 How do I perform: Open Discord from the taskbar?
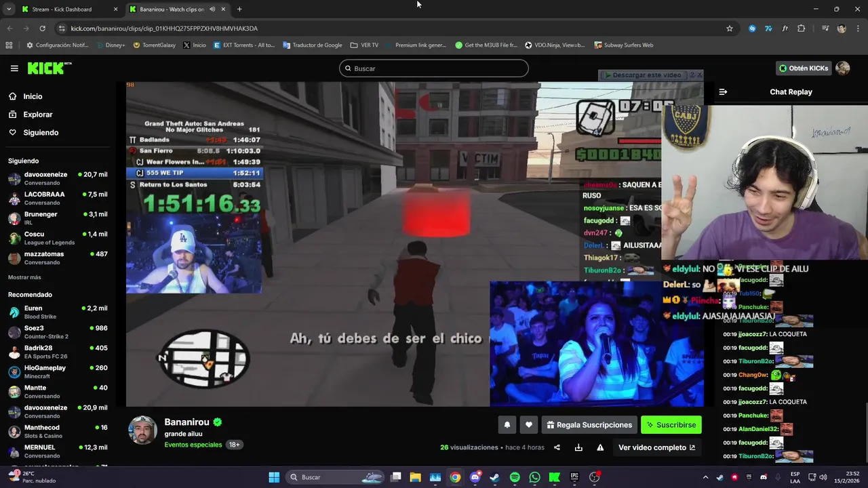tap(475, 477)
